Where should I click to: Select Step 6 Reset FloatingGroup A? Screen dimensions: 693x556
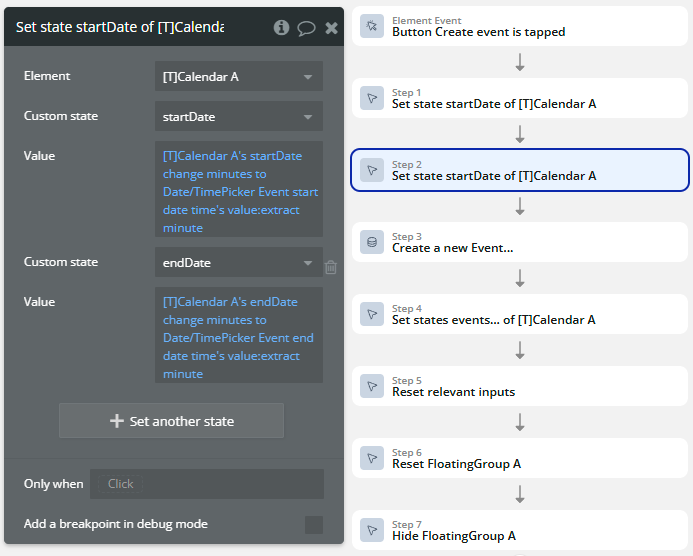(x=520, y=458)
